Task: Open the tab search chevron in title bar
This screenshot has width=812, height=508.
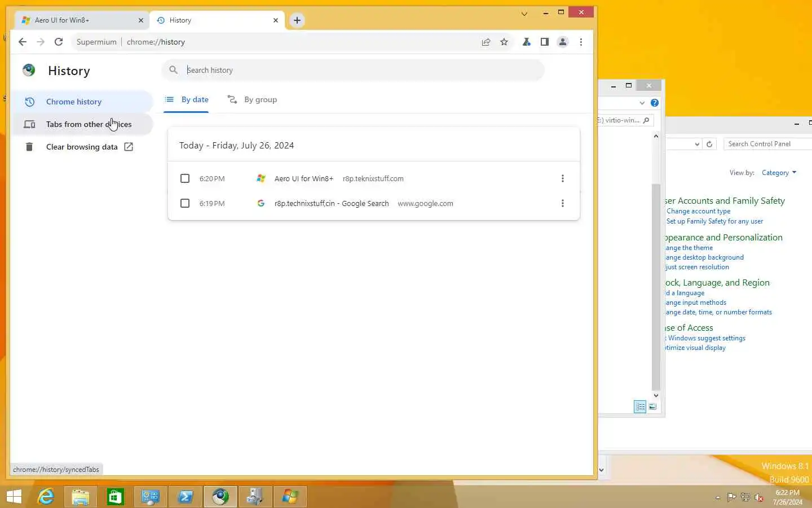Action: pyautogui.click(x=524, y=14)
